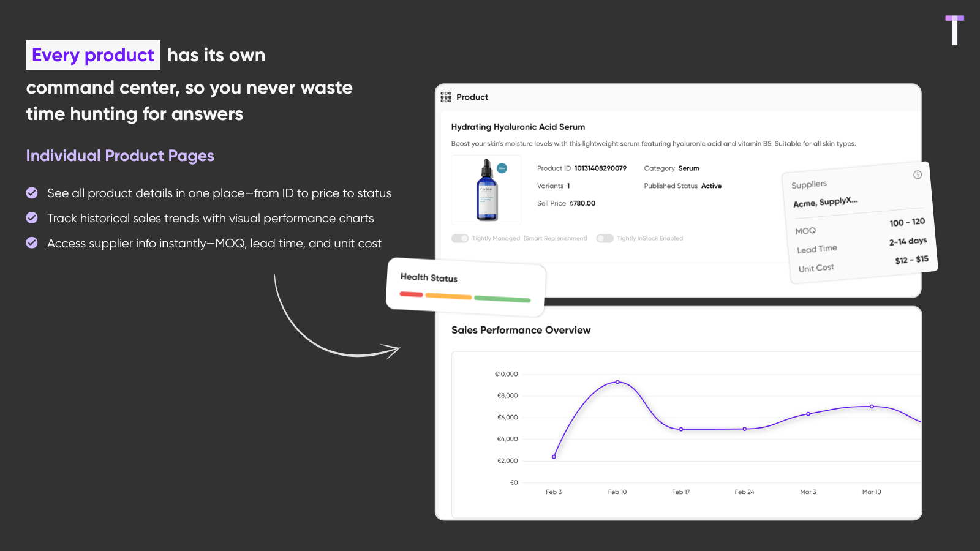Click the green Health Status bar segment

click(502, 299)
